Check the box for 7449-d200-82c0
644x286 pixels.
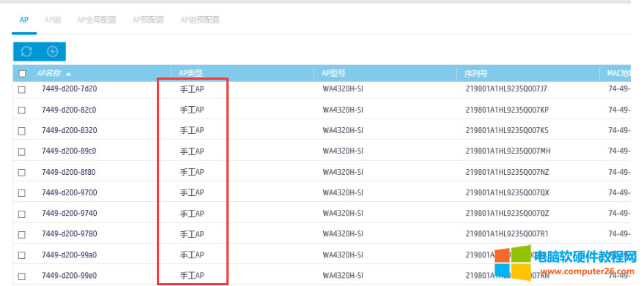tap(22, 110)
